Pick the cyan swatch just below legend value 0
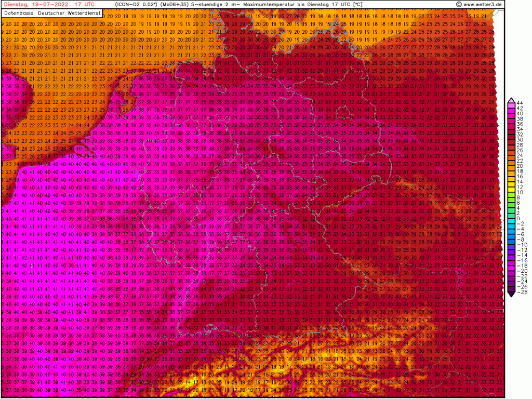Viewport: 532px width, 399px height. click(x=510, y=222)
